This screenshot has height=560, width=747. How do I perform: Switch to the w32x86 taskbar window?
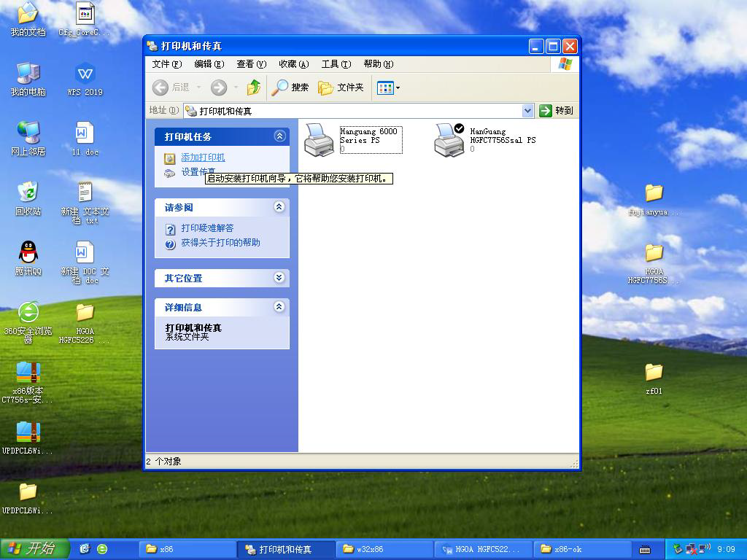(x=384, y=549)
